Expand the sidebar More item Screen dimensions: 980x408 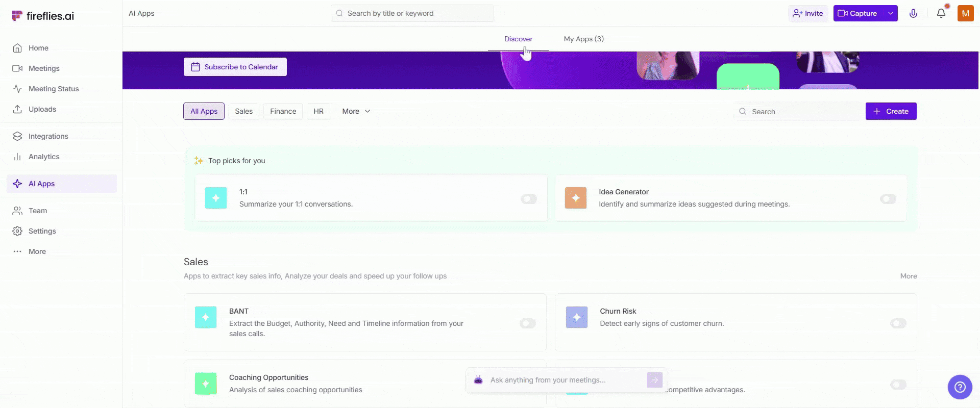61,251
